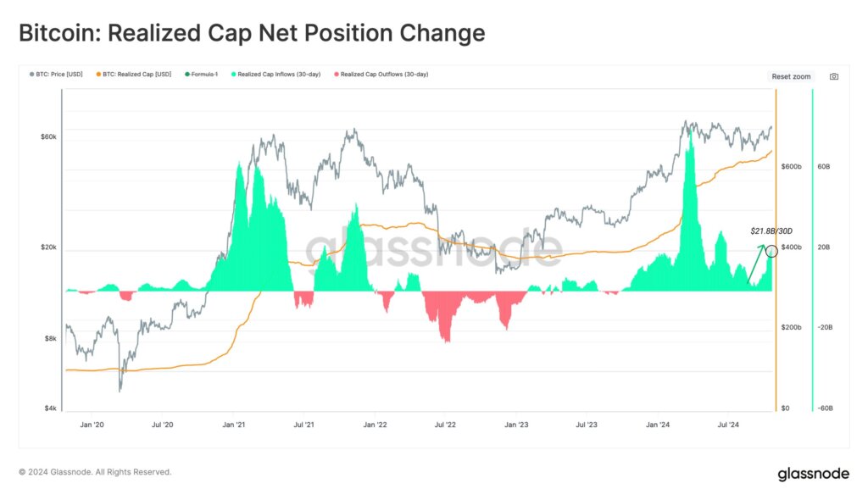Click the camera export icon near Reset zoom

[834, 76]
